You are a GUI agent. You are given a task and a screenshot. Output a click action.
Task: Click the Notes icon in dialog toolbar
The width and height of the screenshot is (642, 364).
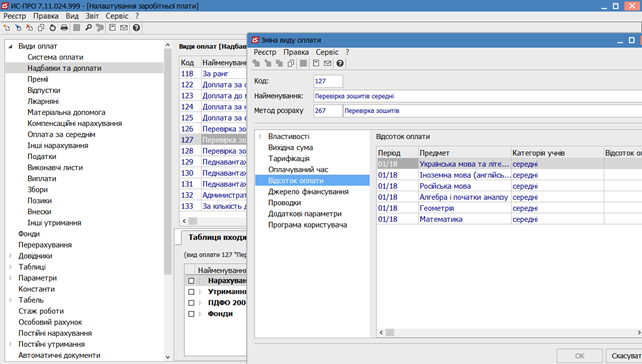point(316,63)
